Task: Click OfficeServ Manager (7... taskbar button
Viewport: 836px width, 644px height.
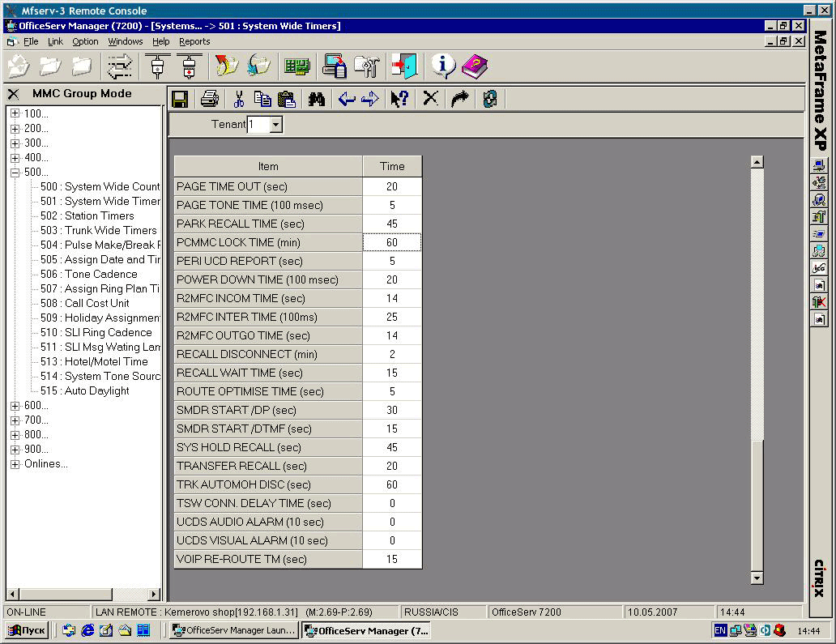Action: click(366, 631)
